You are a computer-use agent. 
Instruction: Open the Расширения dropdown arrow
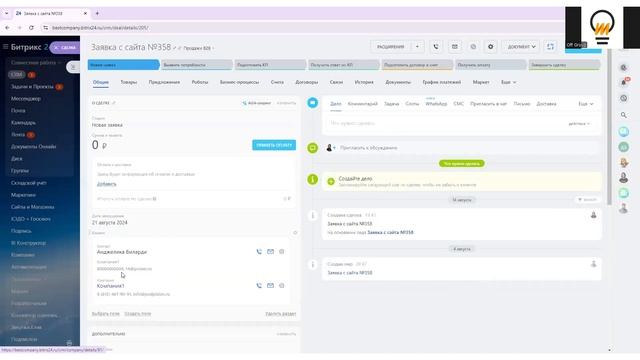click(x=417, y=47)
